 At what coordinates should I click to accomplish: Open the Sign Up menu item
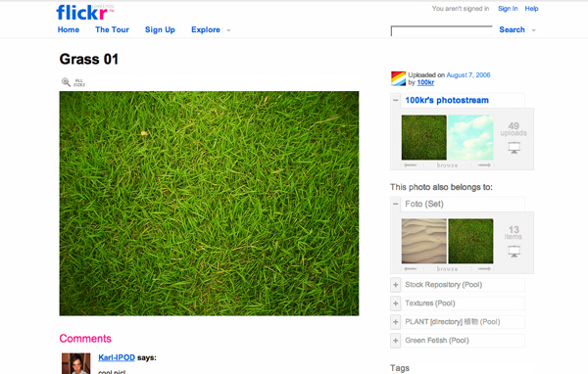[160, 29]
